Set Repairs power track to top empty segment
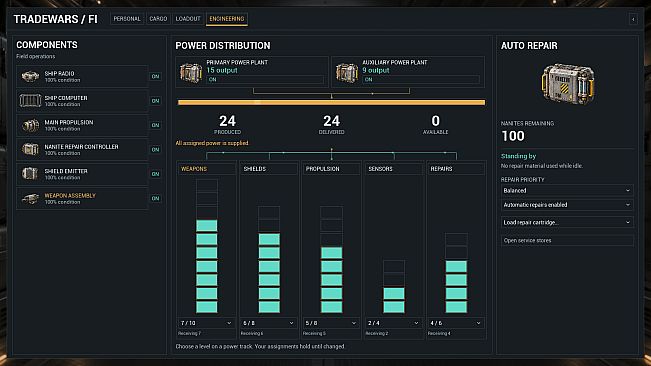The width and height of the screenshot is (651, 366). coord(456,239)
